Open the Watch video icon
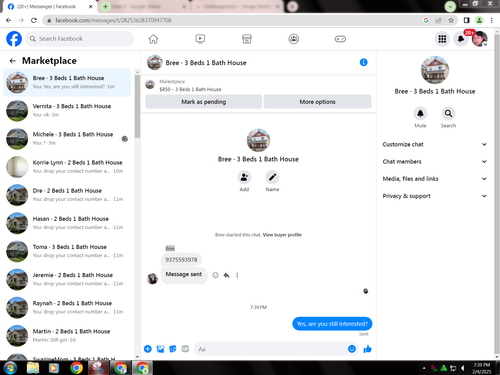 point(200,39)
